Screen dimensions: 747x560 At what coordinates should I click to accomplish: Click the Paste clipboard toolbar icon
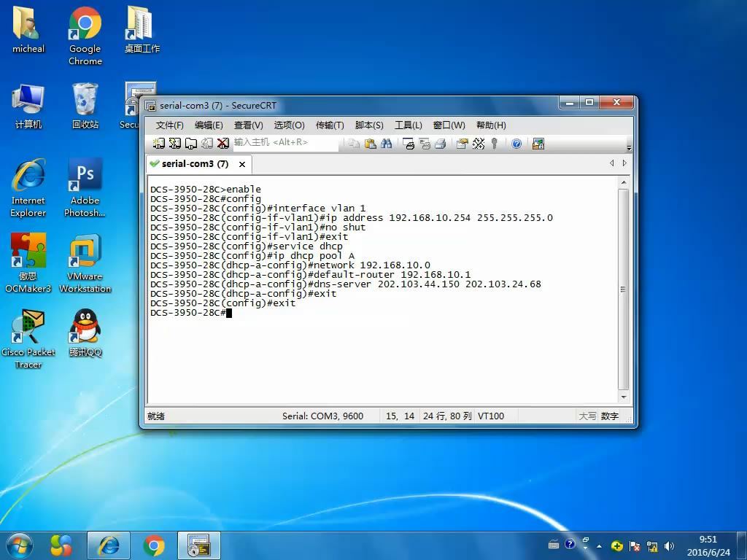point(370,144)
